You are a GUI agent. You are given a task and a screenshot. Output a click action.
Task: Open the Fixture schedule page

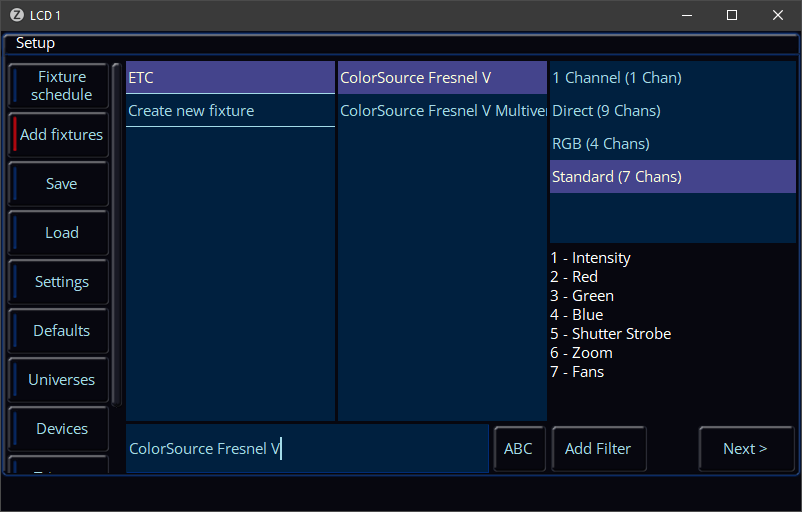(x=58, y=85)
